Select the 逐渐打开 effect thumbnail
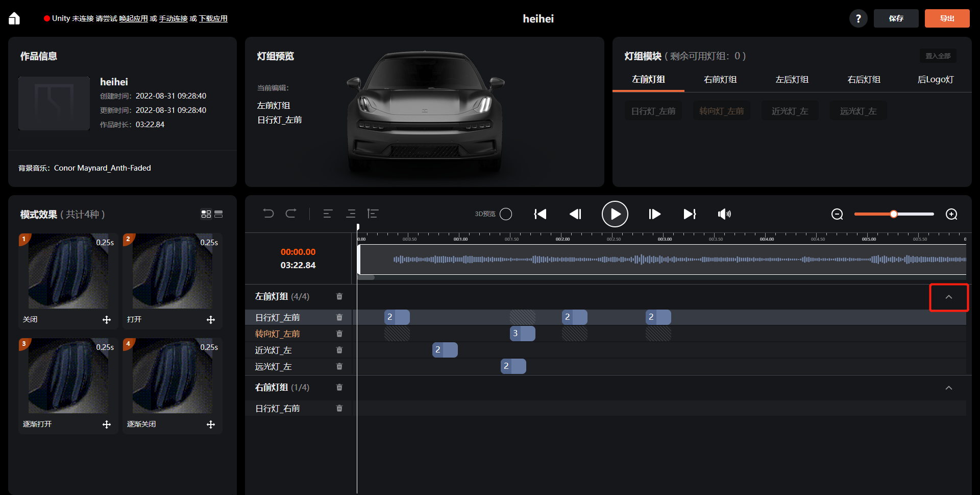The height and width of the screenshot is (495, 980). pyautogui.click(x=68, y=376)
